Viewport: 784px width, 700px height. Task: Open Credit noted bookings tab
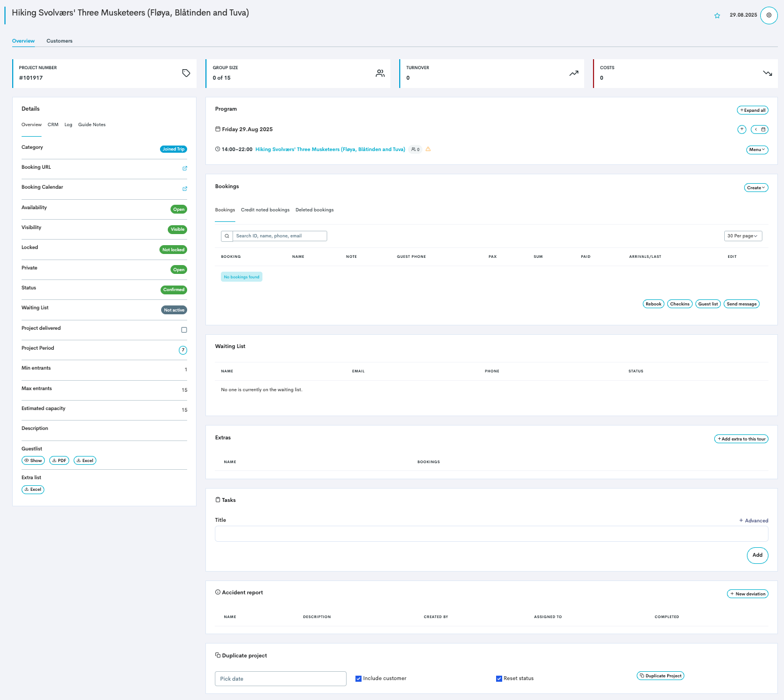click(265, 210)
